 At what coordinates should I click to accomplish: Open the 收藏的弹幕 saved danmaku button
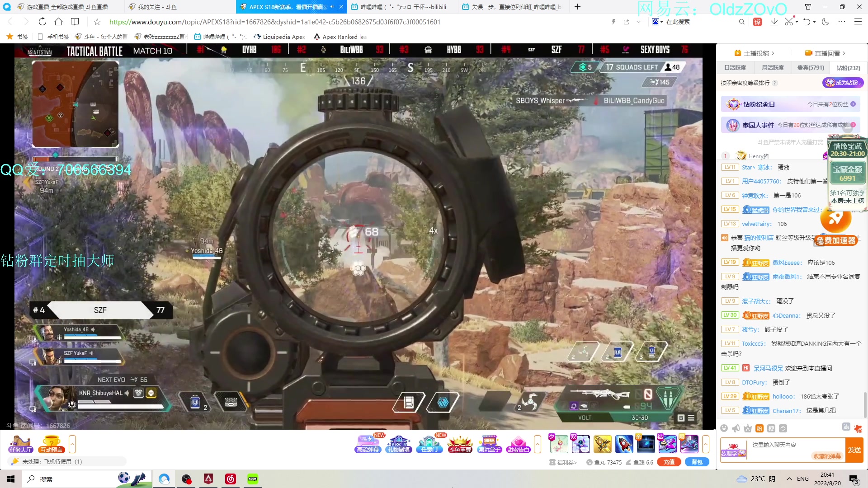(827, 456)
